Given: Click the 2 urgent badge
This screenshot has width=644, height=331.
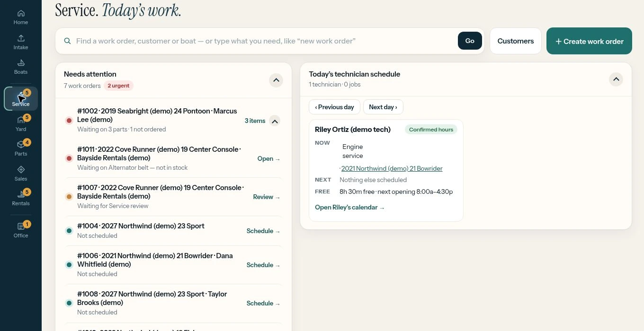Looking at the screenshot, I should (x=118, y=86).
